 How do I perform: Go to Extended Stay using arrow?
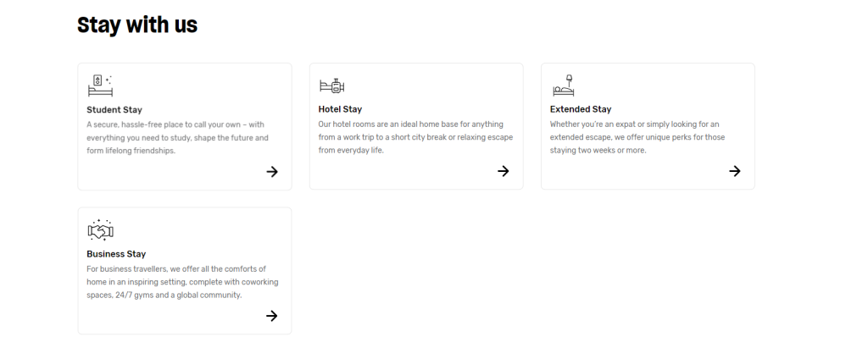(734, 171)
